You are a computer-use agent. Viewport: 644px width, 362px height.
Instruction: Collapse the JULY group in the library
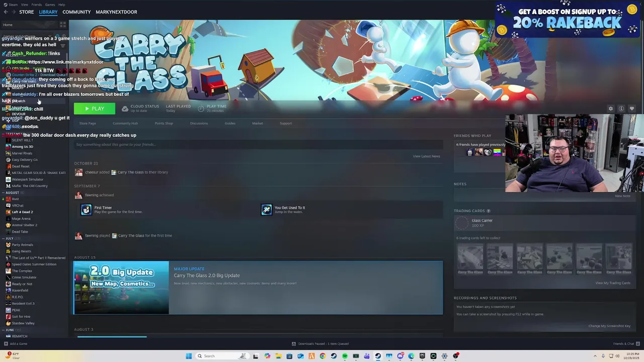(3, 238)
